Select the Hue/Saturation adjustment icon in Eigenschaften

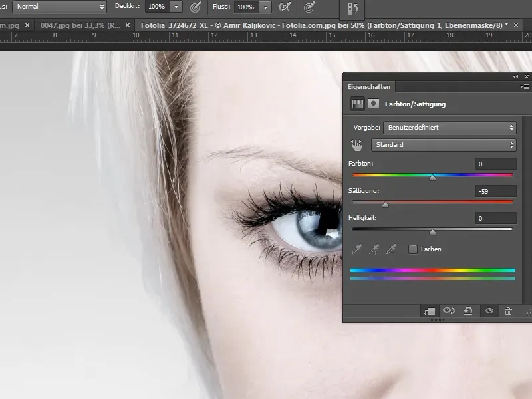358,104
